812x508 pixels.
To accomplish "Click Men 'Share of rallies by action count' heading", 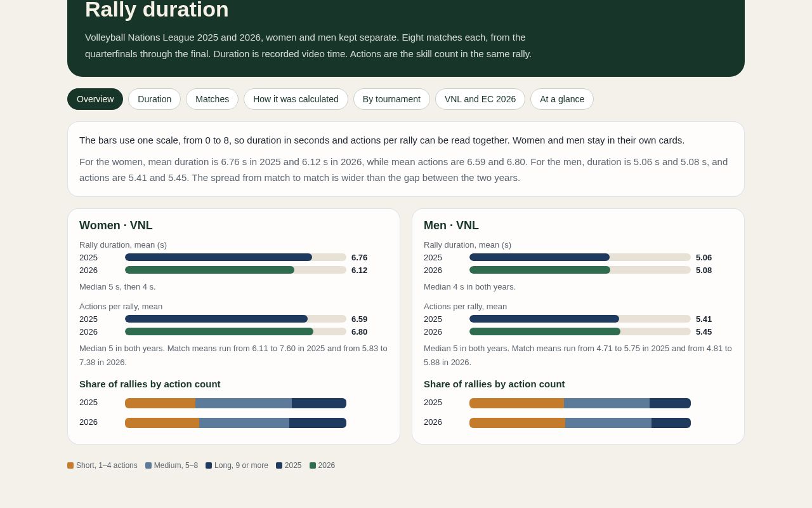I will 494,384.
